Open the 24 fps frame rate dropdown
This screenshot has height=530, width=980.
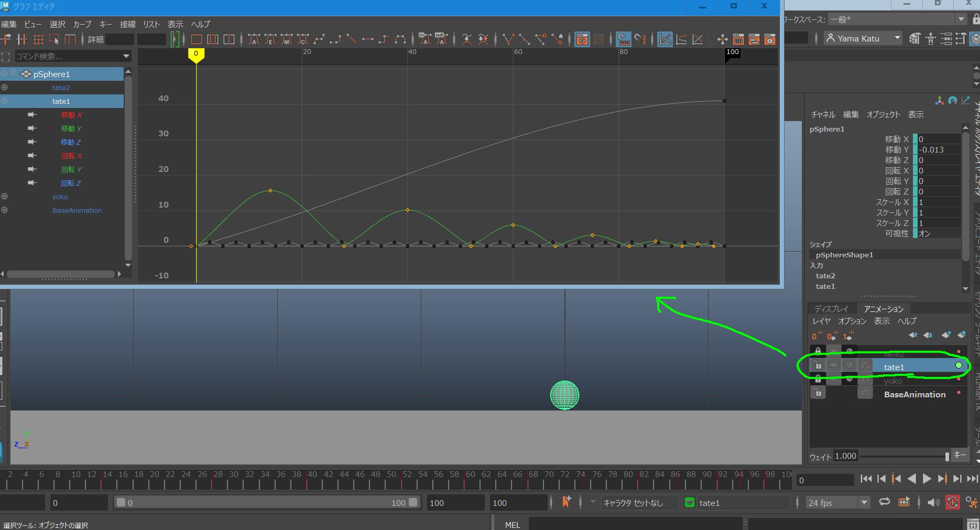tap(864, 503)
